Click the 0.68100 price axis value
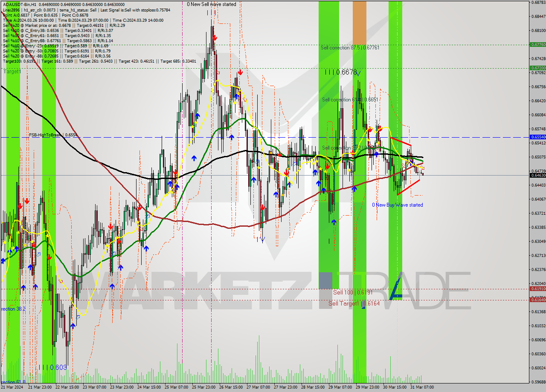This screenshot has height=392, width=546. 539,30
